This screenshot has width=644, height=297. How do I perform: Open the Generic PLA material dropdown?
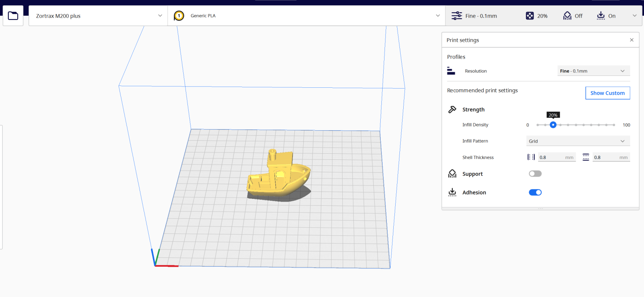(x=307, y=16)
